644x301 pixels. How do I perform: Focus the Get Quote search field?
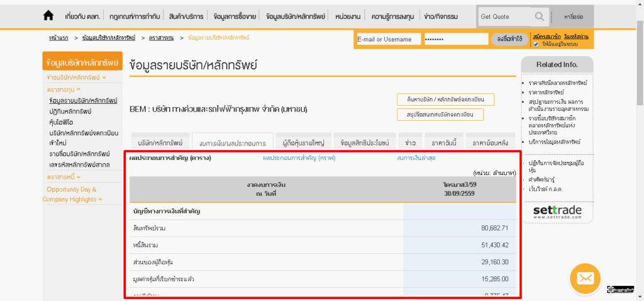(x=506, y=17)
